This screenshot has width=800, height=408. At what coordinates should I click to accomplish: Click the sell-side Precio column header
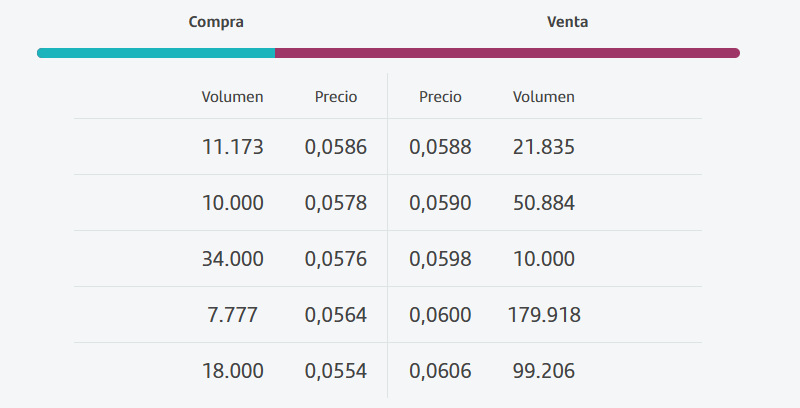point(440,97)
